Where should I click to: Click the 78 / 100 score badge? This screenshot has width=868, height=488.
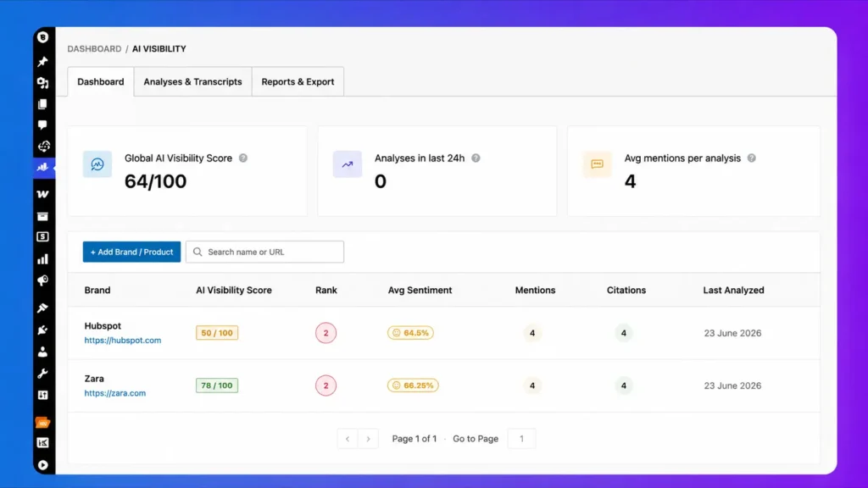(x=217, y=385)
